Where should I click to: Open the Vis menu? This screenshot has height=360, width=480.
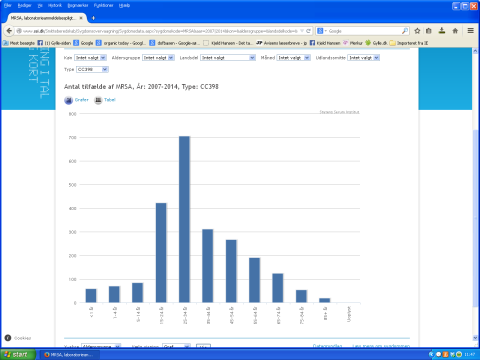pos(40,5)
